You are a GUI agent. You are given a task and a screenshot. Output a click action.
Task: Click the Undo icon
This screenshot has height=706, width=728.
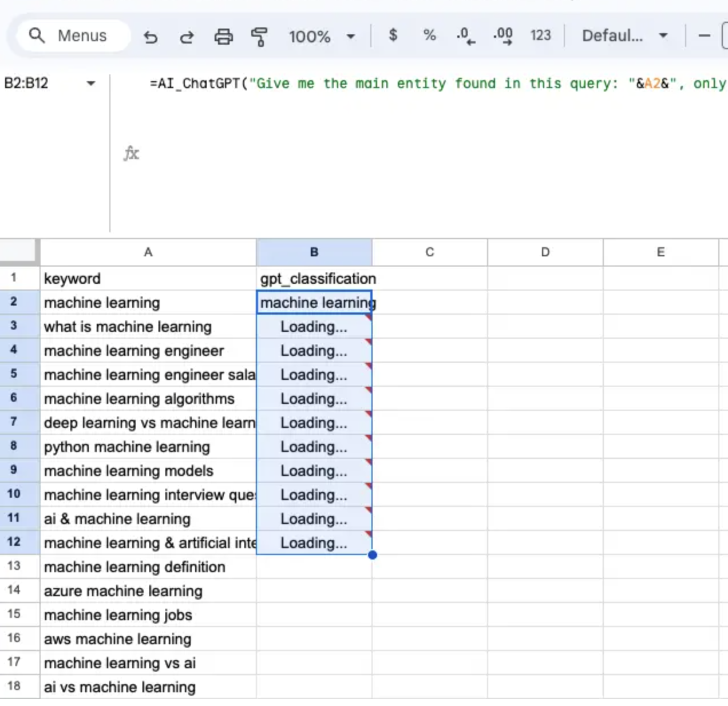click(151, 35)
